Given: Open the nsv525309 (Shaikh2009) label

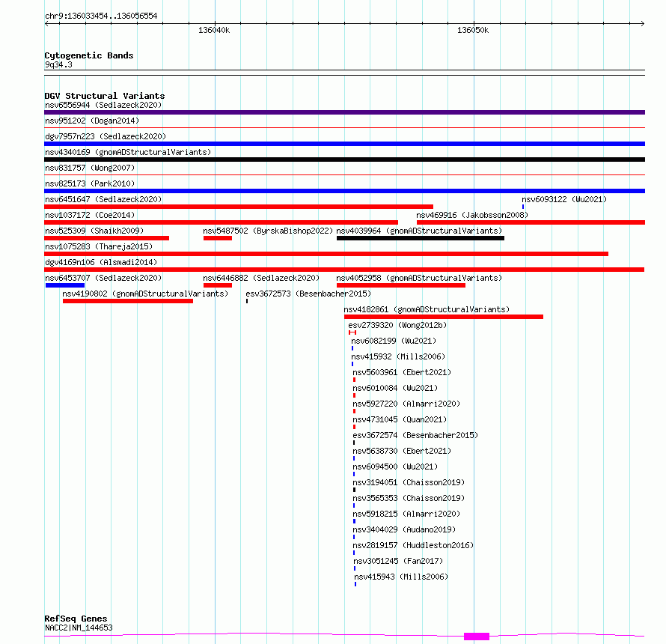Looking at the screenshot, I should (x=94, y=231).
